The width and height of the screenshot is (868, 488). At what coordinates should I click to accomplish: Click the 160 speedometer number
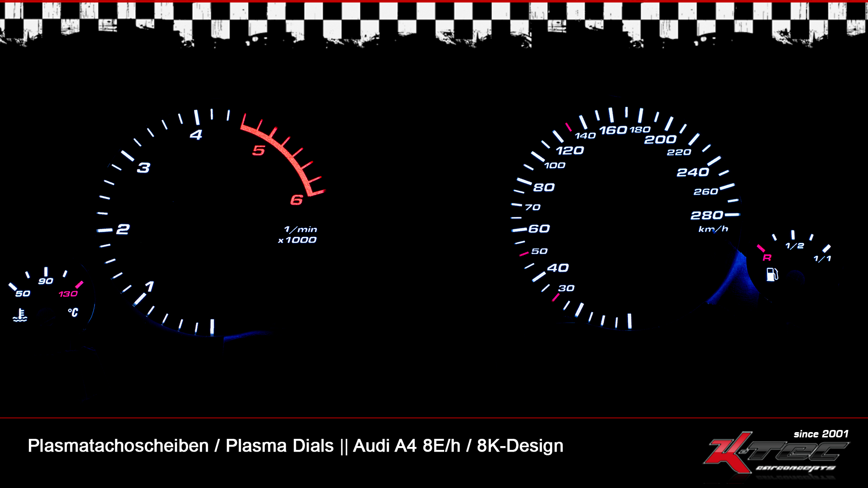click(613, 130)
